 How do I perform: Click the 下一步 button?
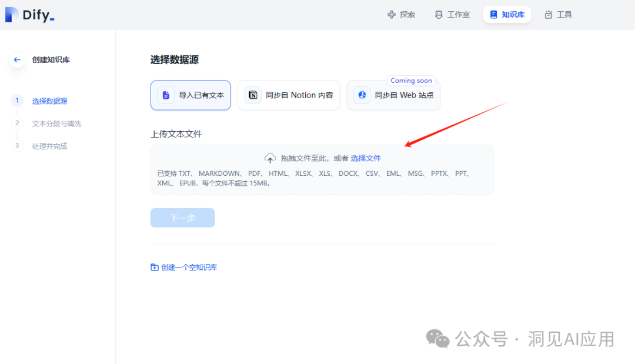(x=182, y=218)
